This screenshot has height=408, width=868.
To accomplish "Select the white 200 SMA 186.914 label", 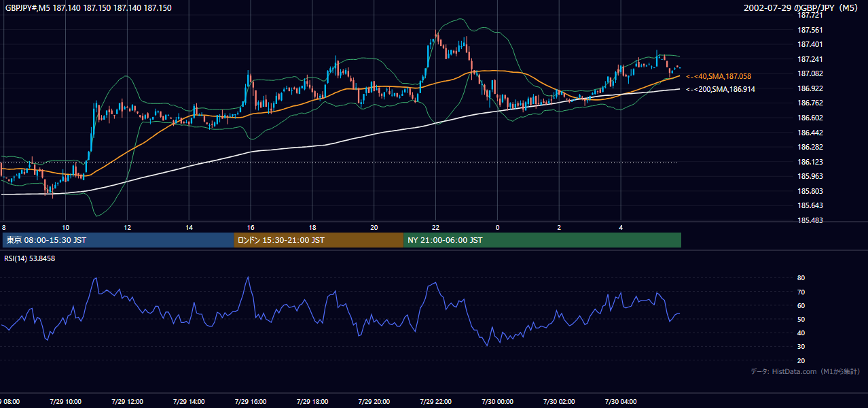I will click(x=721, y=89).
